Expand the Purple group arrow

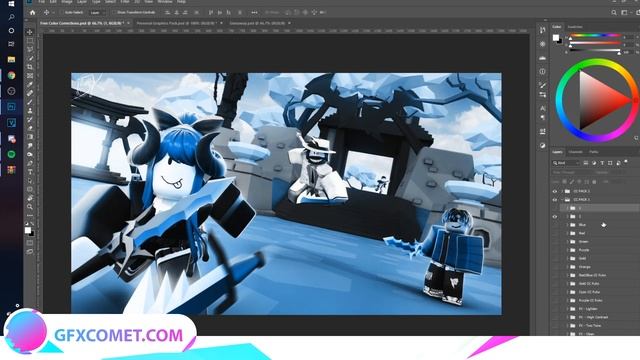tap(567, 250)
